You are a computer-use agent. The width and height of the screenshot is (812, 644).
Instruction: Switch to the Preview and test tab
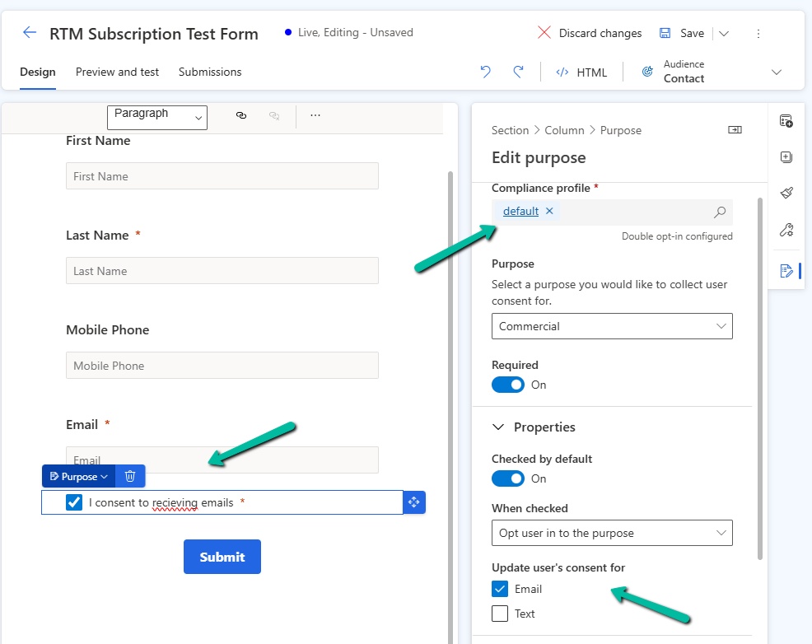click(x=117, y=72)
